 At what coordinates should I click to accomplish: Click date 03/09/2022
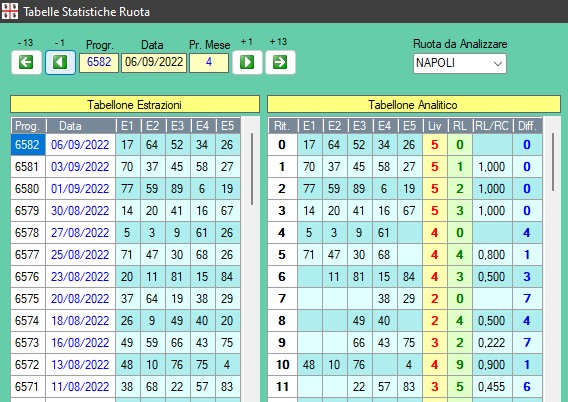pyautogui.click(x=80, y=167)
